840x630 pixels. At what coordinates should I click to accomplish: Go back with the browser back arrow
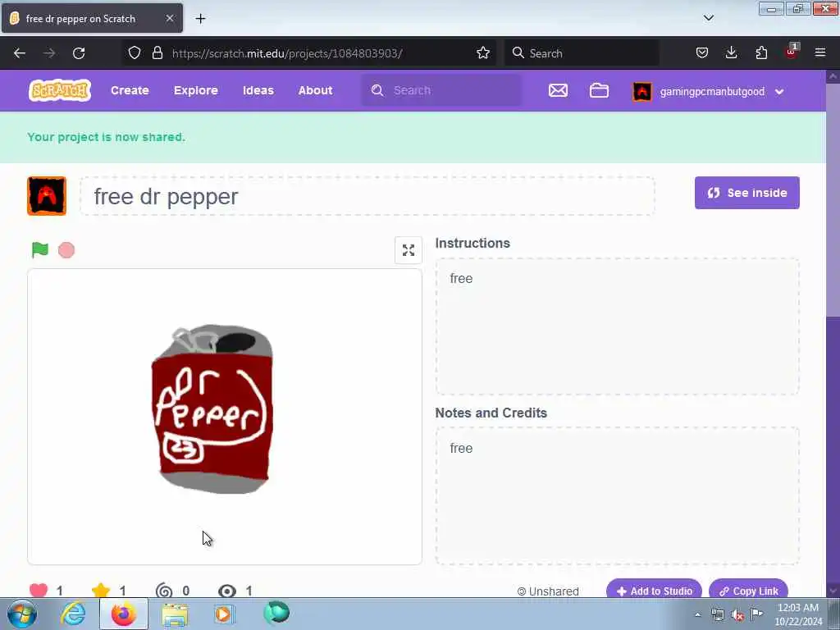coord(20,53)
